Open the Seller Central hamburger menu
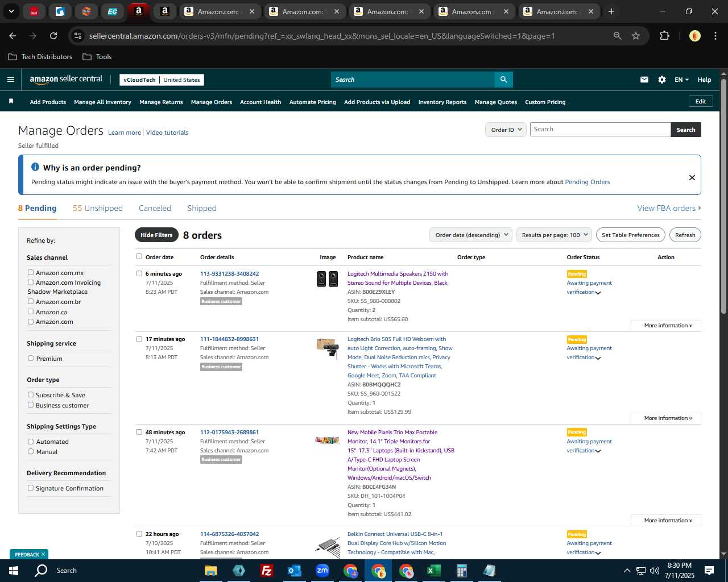Screen dimensions: 728x582 point(10,80)
